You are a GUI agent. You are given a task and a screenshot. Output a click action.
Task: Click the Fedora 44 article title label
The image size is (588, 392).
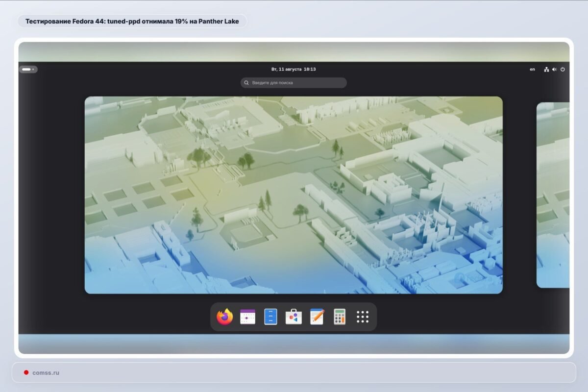[x=132, y=21]
